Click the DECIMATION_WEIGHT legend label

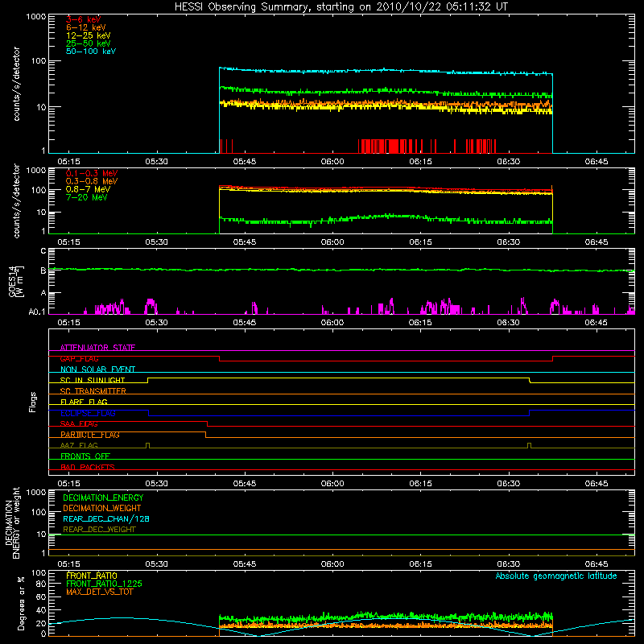tap(102, 508)
